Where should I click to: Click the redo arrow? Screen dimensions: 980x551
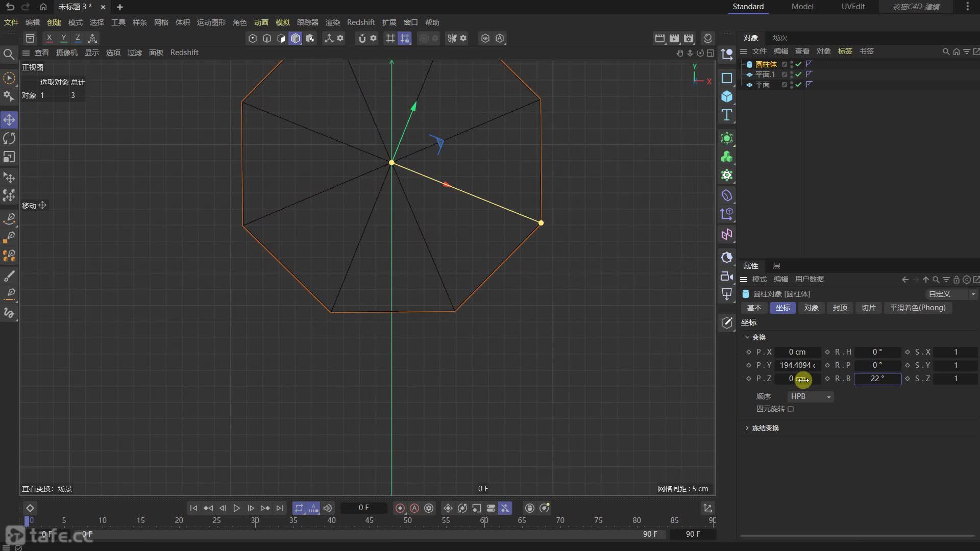click(x=26, y=7)
